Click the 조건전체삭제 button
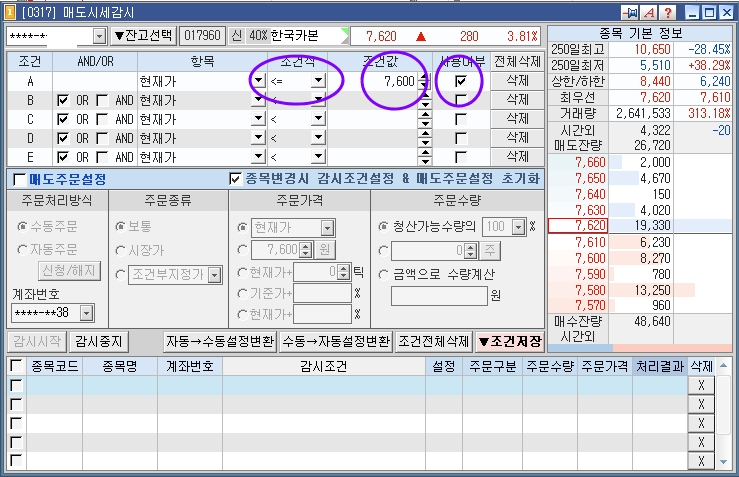 pos(434,341)
